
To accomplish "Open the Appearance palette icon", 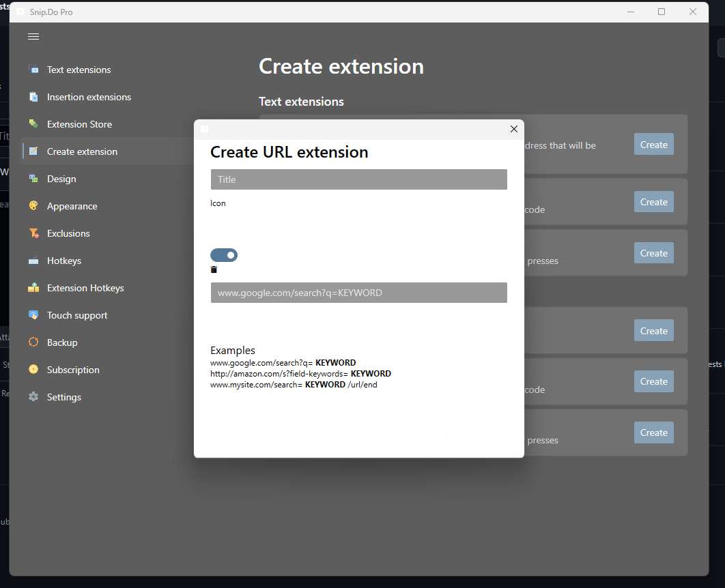I will (x=33, y=205).
